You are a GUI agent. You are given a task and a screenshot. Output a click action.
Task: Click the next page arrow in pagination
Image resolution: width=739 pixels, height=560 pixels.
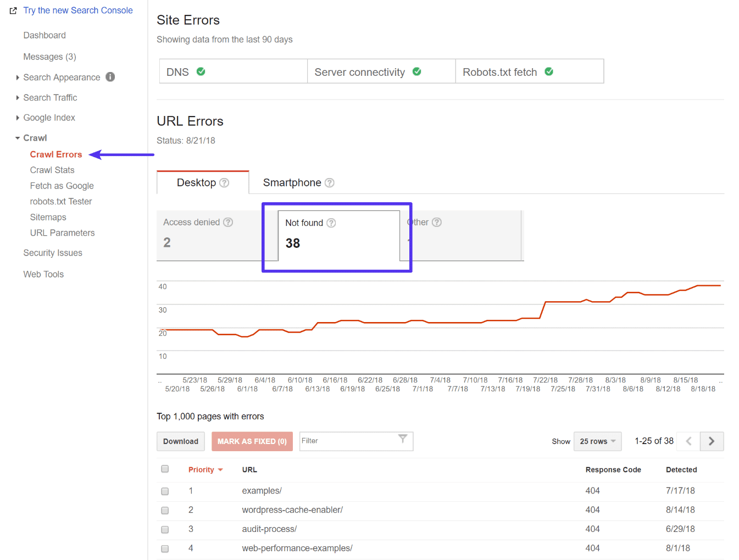tap(712, 441)
